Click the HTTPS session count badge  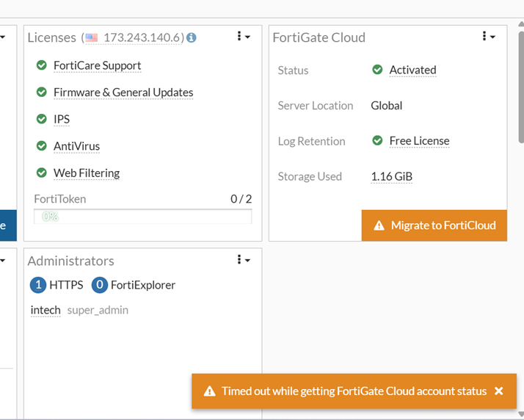[x=38, y=285]
